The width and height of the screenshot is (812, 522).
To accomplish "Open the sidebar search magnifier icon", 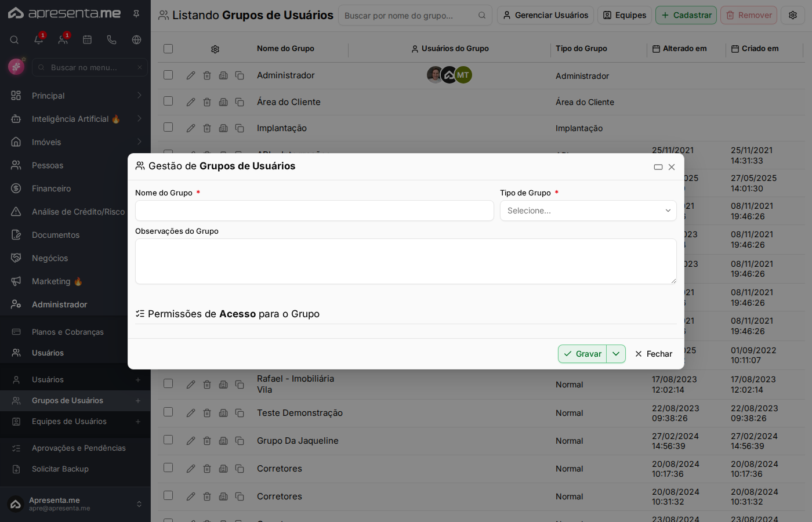I will click(x=14, y=40).
